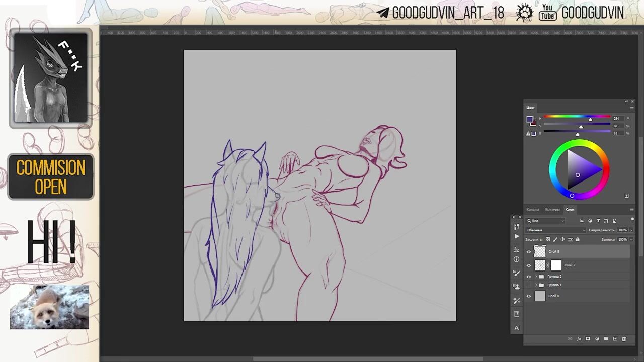Hide the Слой 8 layer with eye icon
644x362 pixels.
pyautogui.click(x=529, y=252)
